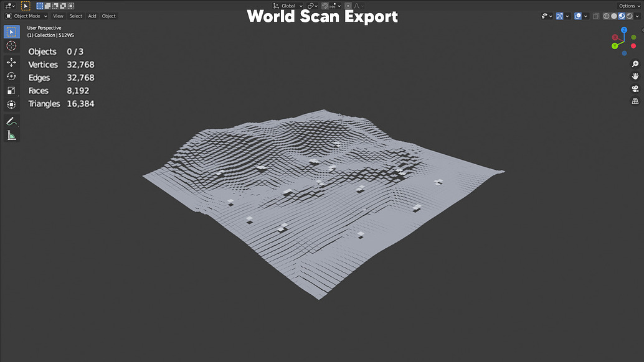Activate the Zoom control in the viewport sidebar

tap(634, 63)
